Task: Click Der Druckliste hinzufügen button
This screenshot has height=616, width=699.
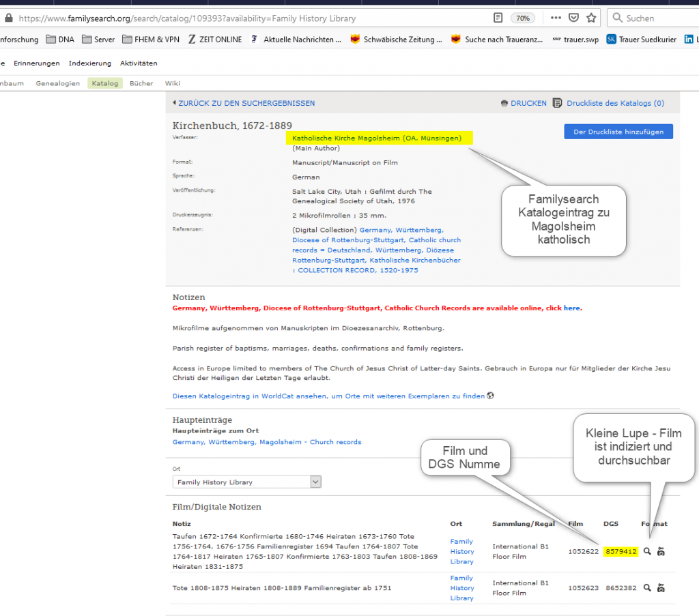Action: tap(618, 132)
